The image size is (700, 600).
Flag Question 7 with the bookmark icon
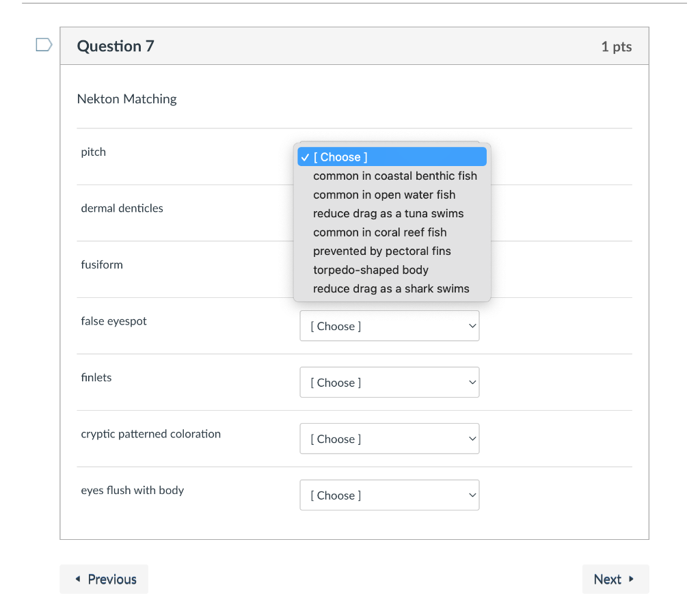(x=44, y=44)
